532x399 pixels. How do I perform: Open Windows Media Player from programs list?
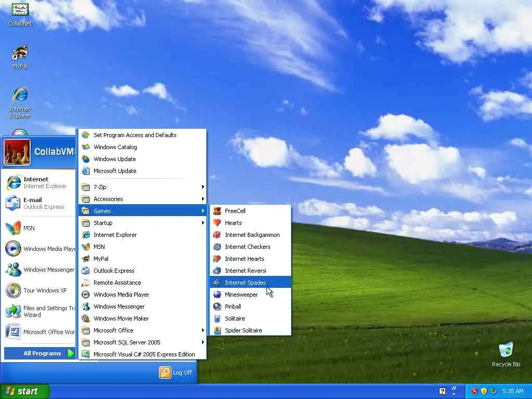pyautogui.click(x=142, y=295)
